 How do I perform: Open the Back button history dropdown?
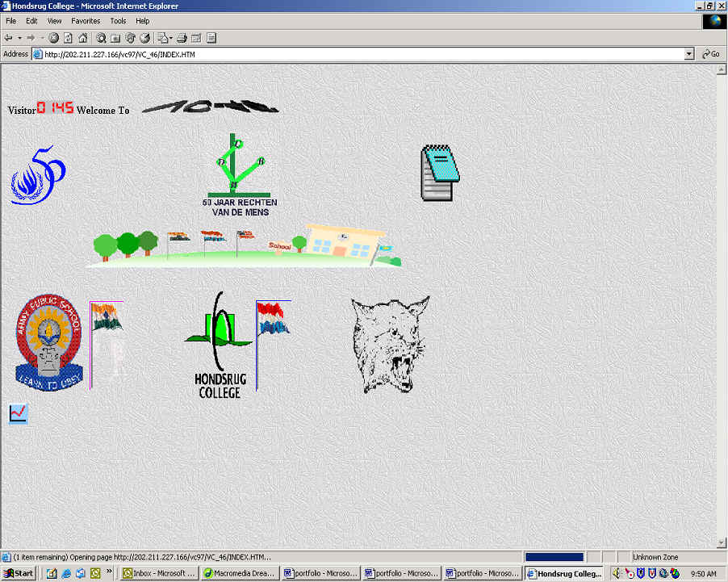tap(19, 38)
